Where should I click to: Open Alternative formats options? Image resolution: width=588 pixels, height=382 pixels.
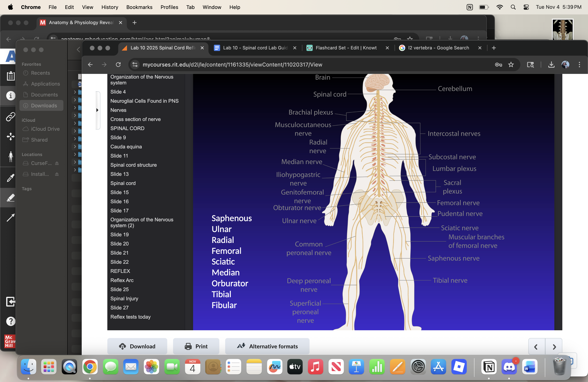(x=267, y=346)
